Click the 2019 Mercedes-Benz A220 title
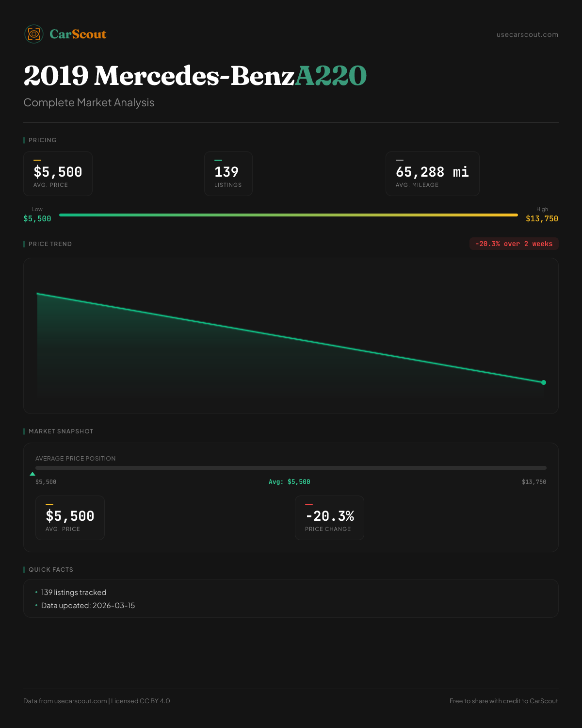582x728 pixels. click(195, 76)
